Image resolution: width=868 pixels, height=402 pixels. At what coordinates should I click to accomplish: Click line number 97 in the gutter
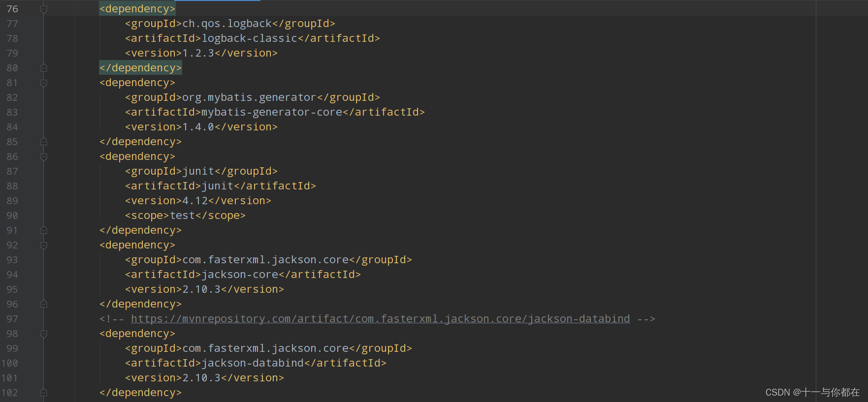(x=12, y=319)
